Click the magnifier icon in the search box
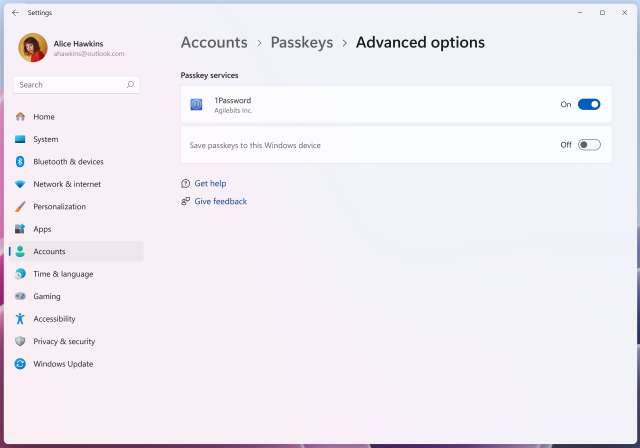Viewport: 640px width, 448px height. coord(130,84)
